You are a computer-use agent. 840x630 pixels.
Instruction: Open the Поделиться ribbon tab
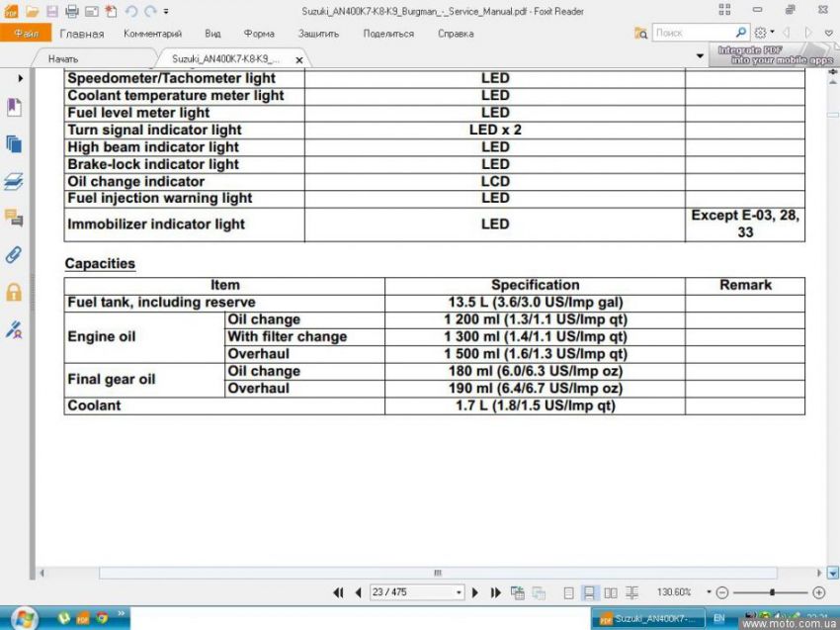[x=388, y=34]
